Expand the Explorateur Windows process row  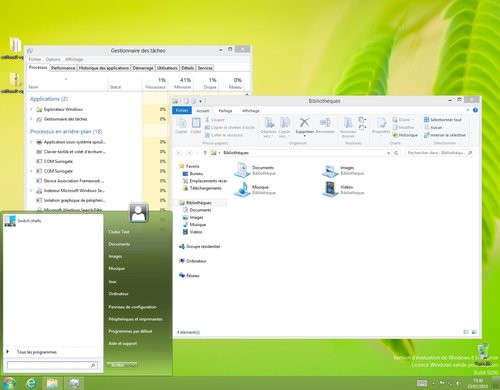click(32, 109)
